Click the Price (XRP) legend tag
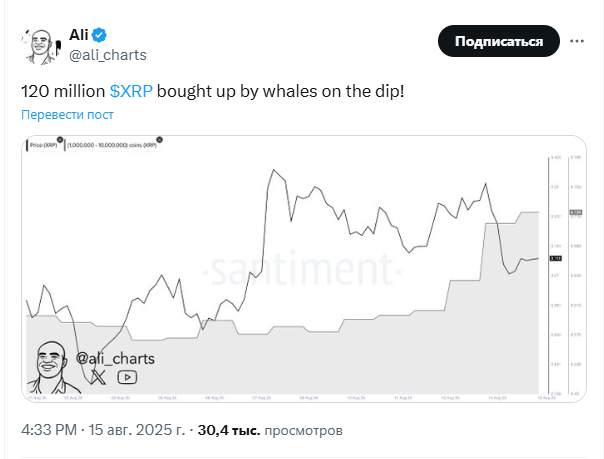This screenshot has width=604, height=459. [44, 146]
